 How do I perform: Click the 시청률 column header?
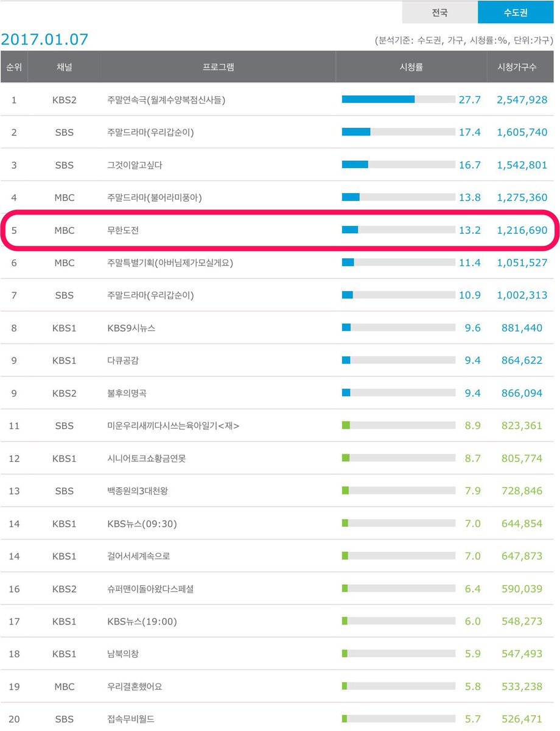(x=410, y=67)
